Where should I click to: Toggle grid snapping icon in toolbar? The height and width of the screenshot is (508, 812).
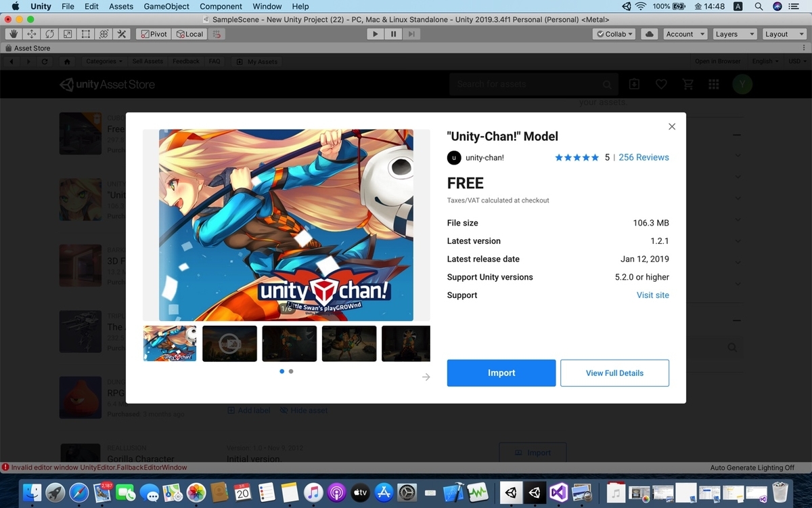pos(216,34)
